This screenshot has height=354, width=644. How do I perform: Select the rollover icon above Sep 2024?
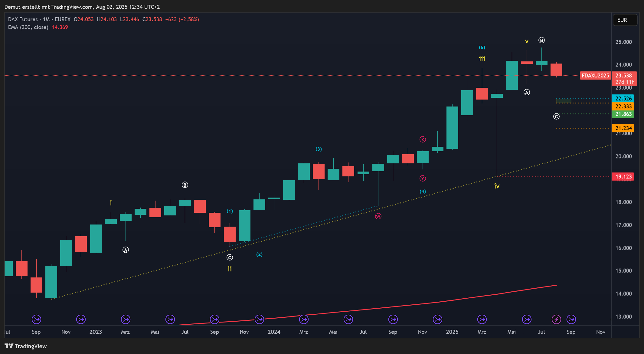(x=393, y=319)
